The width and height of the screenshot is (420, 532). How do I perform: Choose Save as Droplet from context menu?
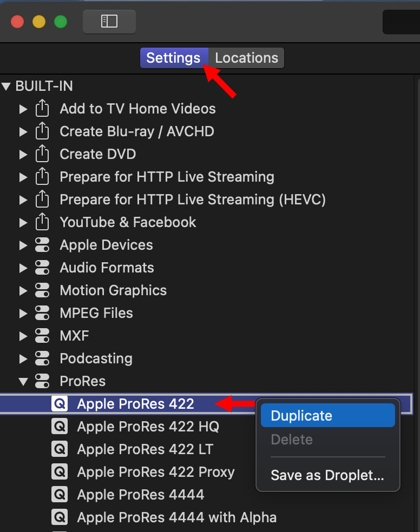[x=327, y=475]
